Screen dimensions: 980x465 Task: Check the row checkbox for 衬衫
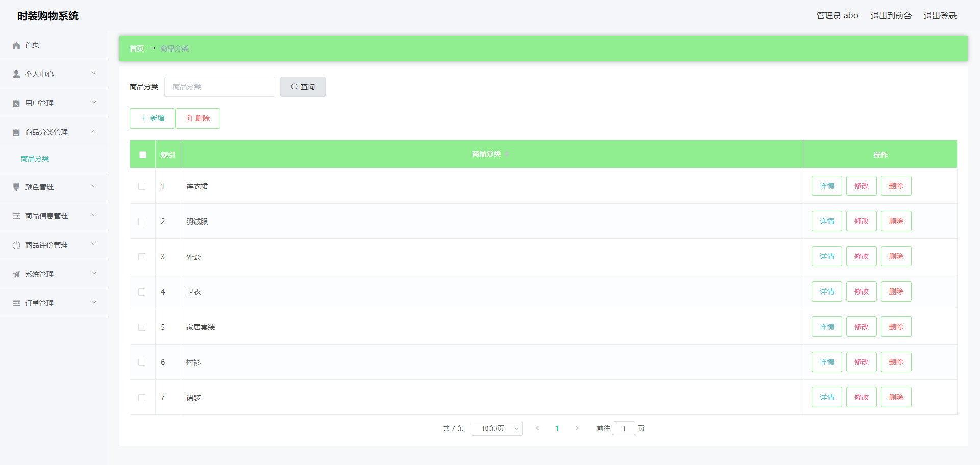[x=142, y=362]
